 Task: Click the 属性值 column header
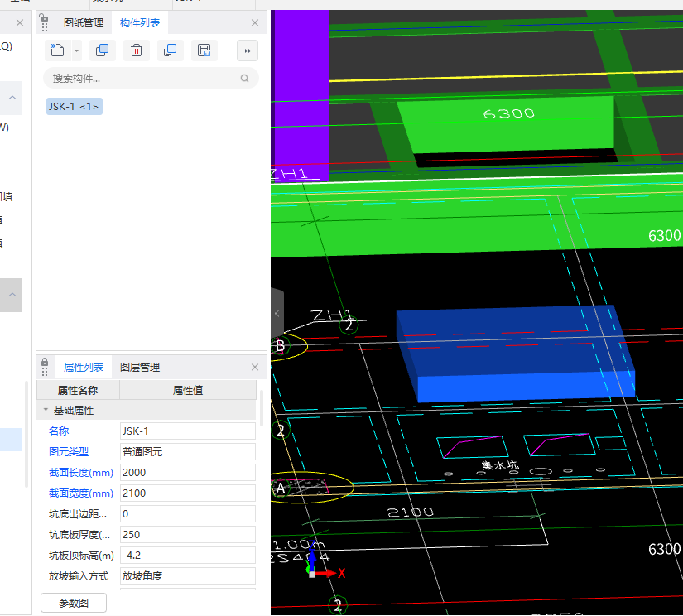pos(188,390)
